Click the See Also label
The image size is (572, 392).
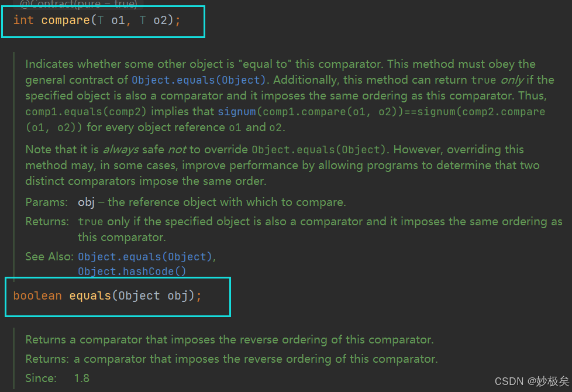click(x=49, y=256)
